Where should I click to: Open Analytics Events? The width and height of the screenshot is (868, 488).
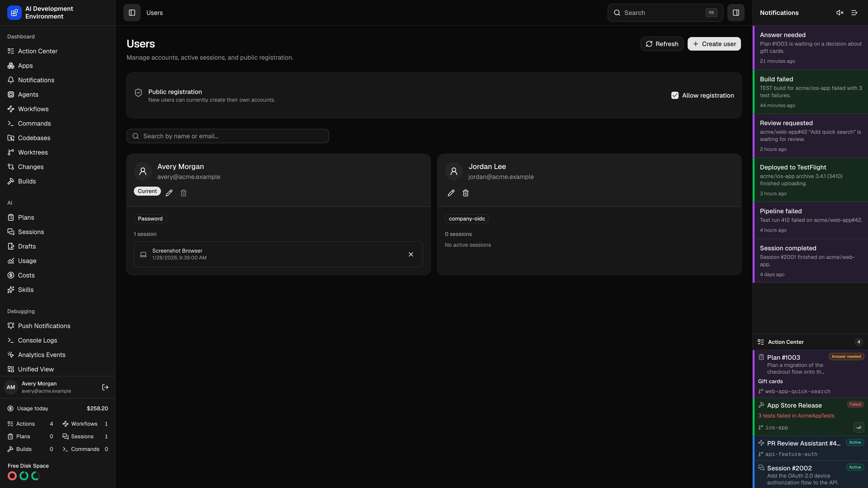tap(58, 355)
